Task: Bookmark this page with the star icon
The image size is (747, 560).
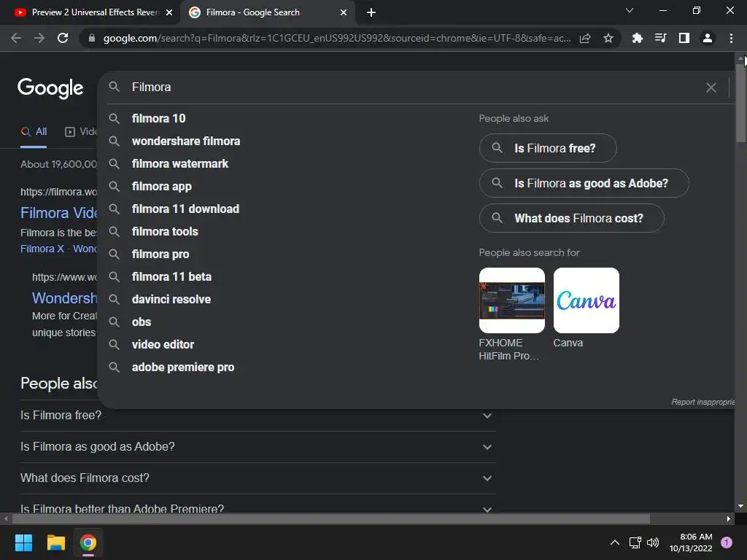Action: (x=608, y=38)
